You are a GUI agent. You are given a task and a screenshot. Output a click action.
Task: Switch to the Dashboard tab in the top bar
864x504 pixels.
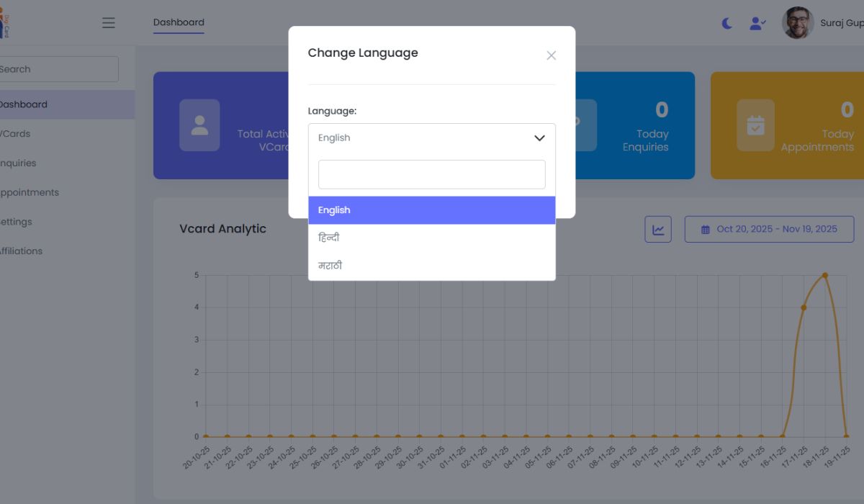pyautogui.click(x=178, y=22)
